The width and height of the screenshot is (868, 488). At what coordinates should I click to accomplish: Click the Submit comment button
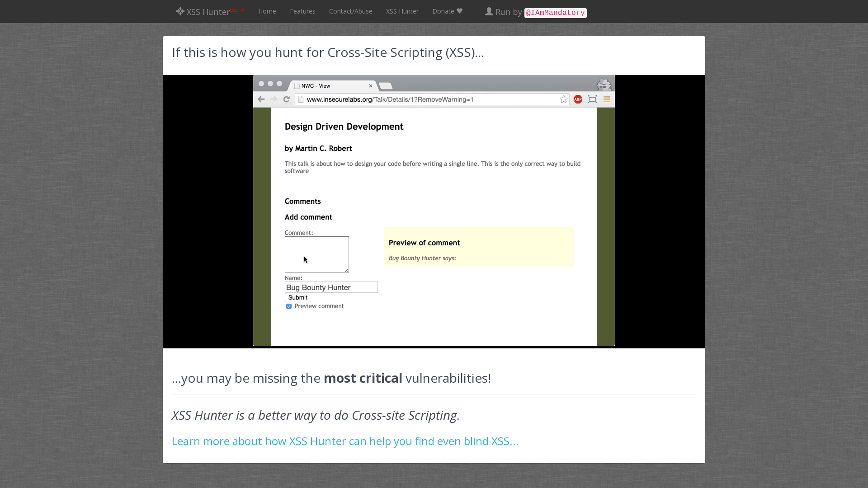(298, 297)
